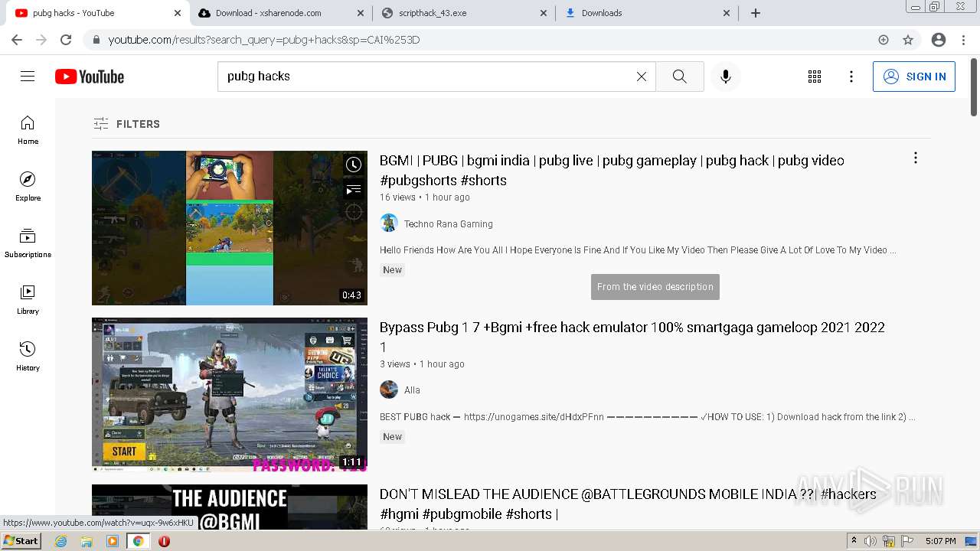Screen dimensions: 980x551
Task: Expand the FILTERS panel
Action: (x=127, y=124)
